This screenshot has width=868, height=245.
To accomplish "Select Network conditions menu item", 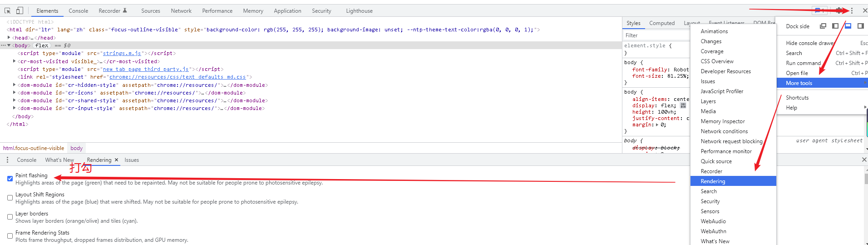I will [x=733, y=131].
